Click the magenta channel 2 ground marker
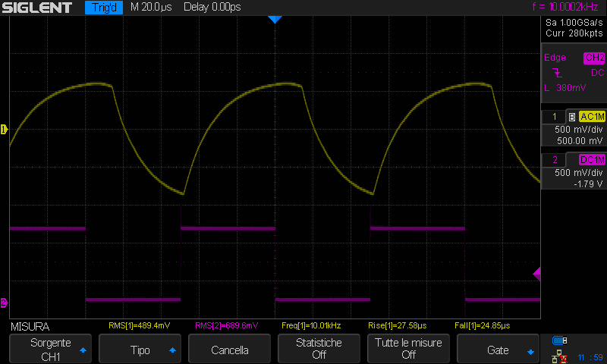Image resolution: width=607 pixels, height=364 pixels. (4, 303)
